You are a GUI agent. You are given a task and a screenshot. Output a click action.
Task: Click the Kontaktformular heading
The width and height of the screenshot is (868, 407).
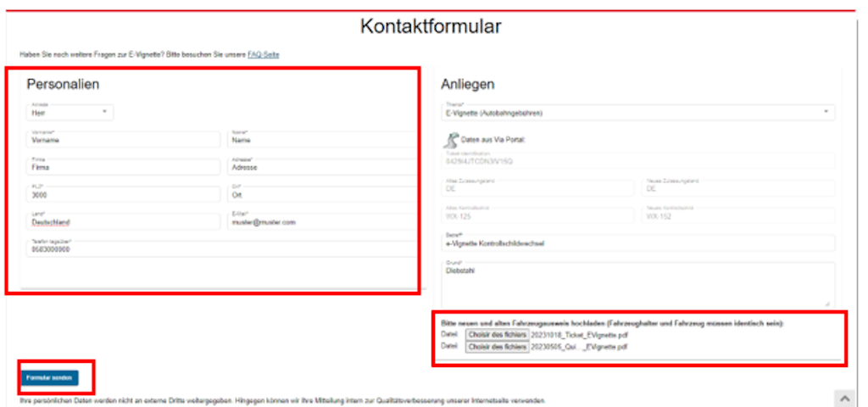click(431, 26)
